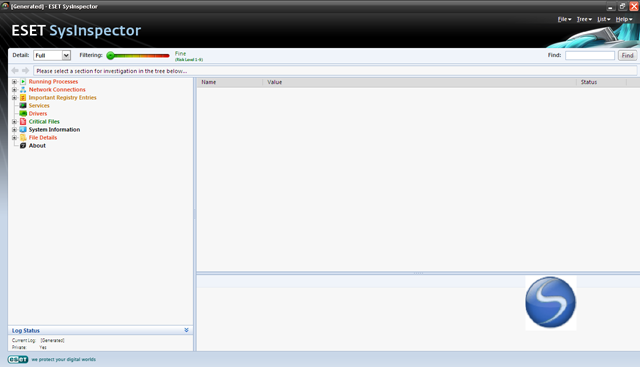This screenshot has width=640, height=367.
Task: Select Important Registry Entries section
Action: 62,98
